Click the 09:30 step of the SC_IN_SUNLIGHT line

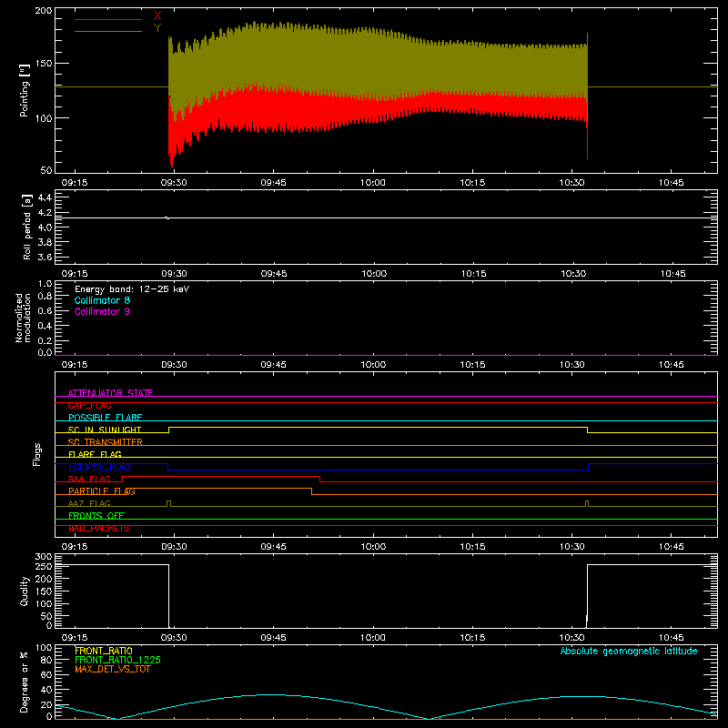coord(168,430)
